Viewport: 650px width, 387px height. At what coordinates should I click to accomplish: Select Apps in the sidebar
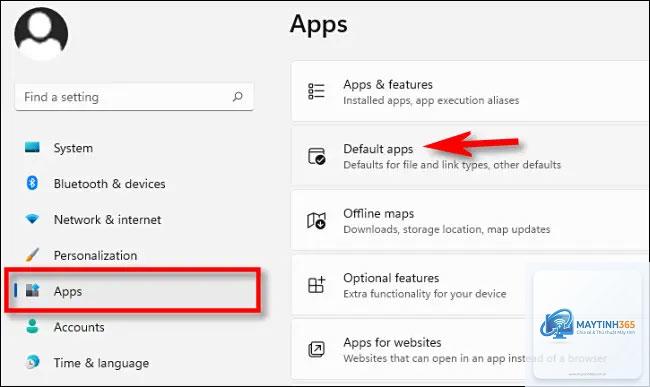click(x=133, y=290)
